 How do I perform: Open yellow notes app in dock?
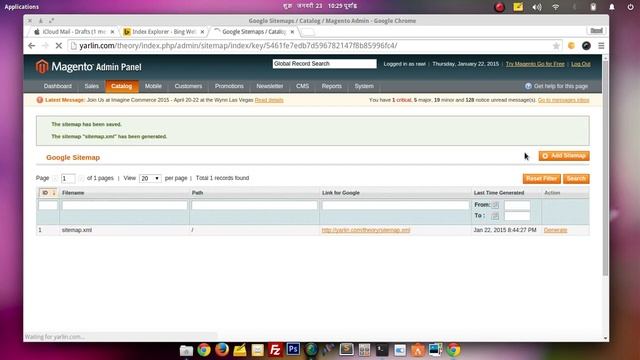(240, 350)
